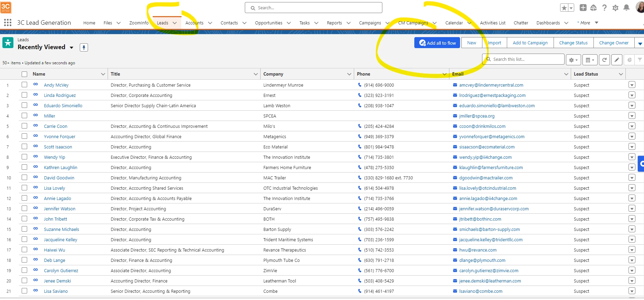Viewport: 644px width, 300px height.
Task: Click the global Search field
Action: click(x=313, y=8)
